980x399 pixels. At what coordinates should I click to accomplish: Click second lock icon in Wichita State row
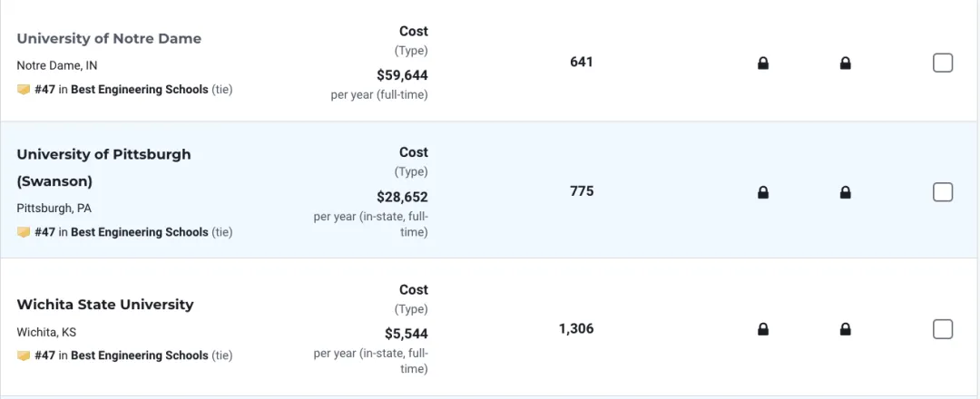[845, 329]
